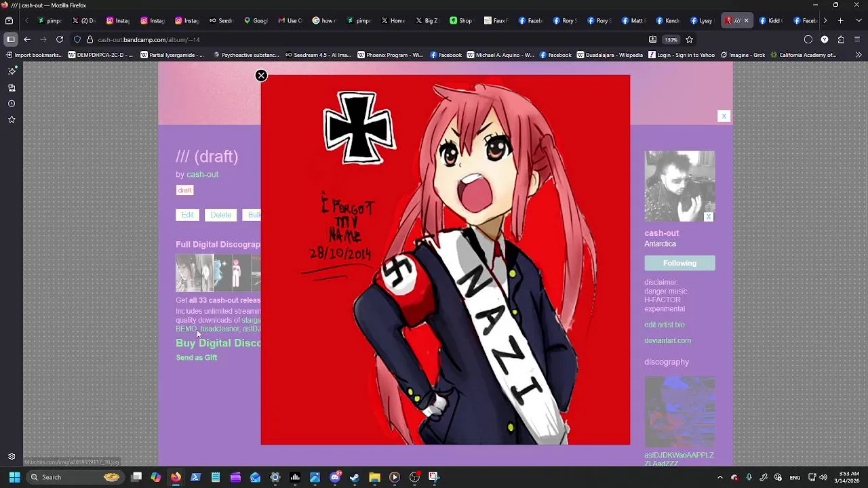Click the small x button beside the page header
868x488 pixels.
724,116
